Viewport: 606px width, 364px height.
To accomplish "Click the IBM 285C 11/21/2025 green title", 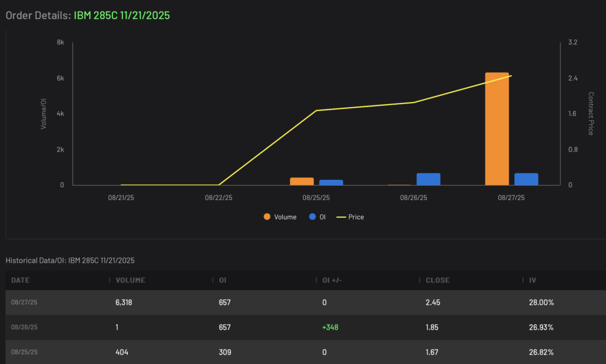I will (122, 15).
